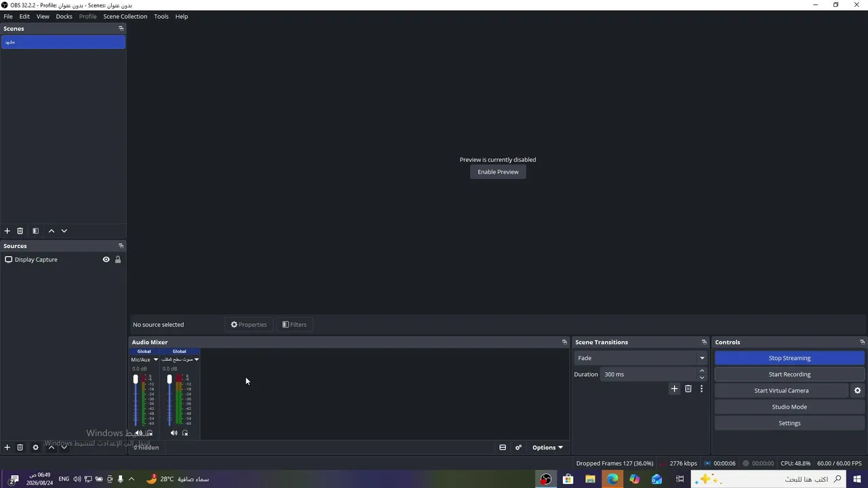The image size is (868, 488).
Task: Click the Display Capture monitor icon
Action: (x=9, y=260)
